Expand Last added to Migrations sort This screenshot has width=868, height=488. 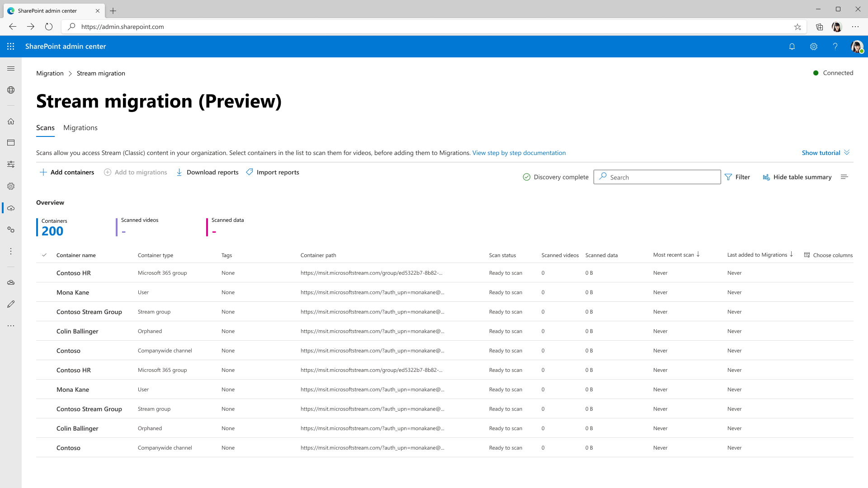[x=792, y=255]
